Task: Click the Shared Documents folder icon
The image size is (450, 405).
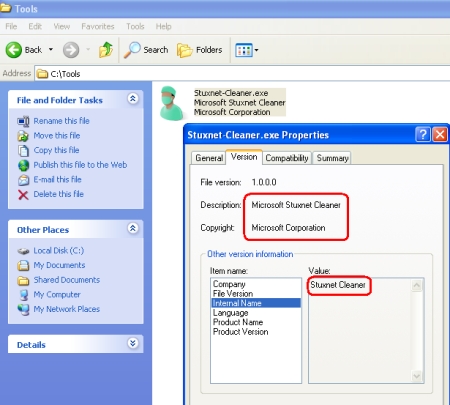Action: pos(23,281)
